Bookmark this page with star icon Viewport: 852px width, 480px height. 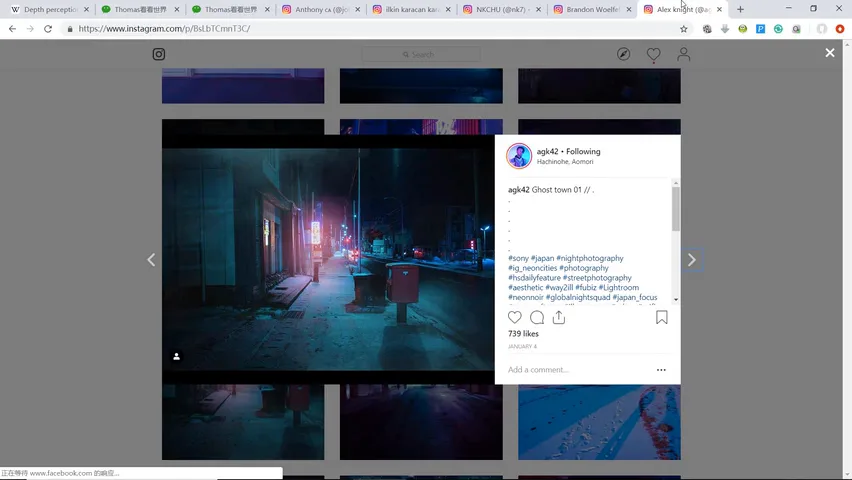tap(684, 29)
